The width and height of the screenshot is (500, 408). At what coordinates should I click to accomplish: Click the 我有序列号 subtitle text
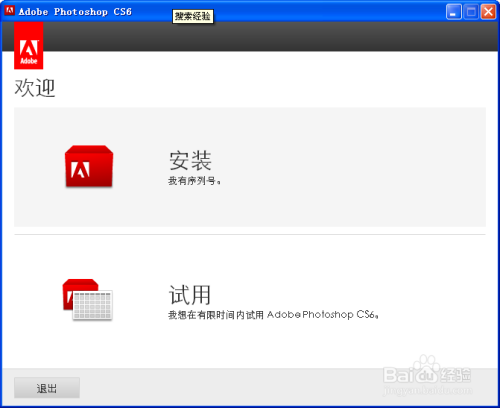194,181
